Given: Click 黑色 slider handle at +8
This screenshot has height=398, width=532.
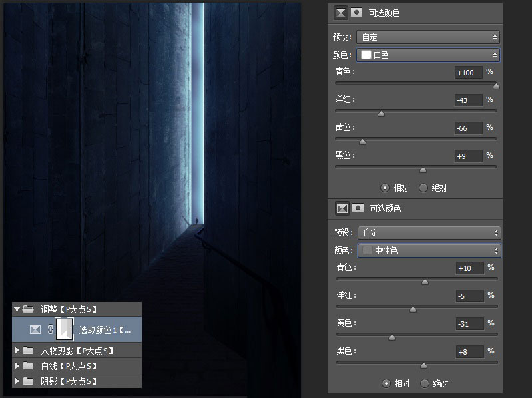Looking at the screenshot, I should [423, 365].
